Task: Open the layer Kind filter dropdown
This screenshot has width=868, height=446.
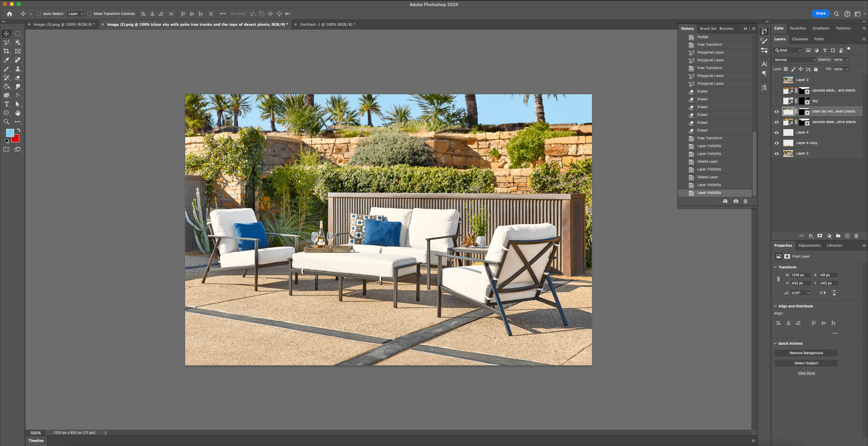Action: [788, 50]
